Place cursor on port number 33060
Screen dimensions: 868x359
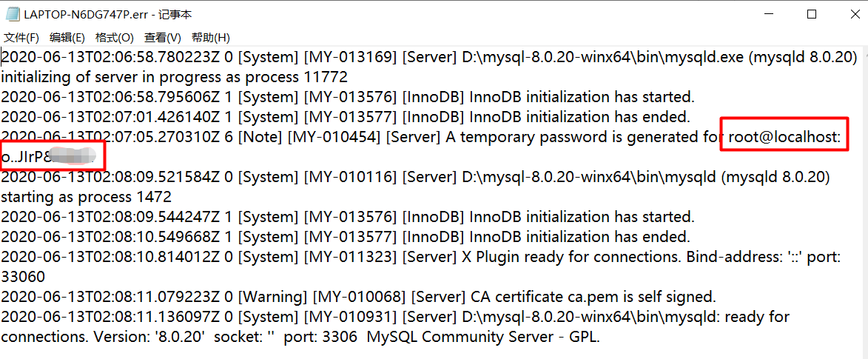pos(23,277)
